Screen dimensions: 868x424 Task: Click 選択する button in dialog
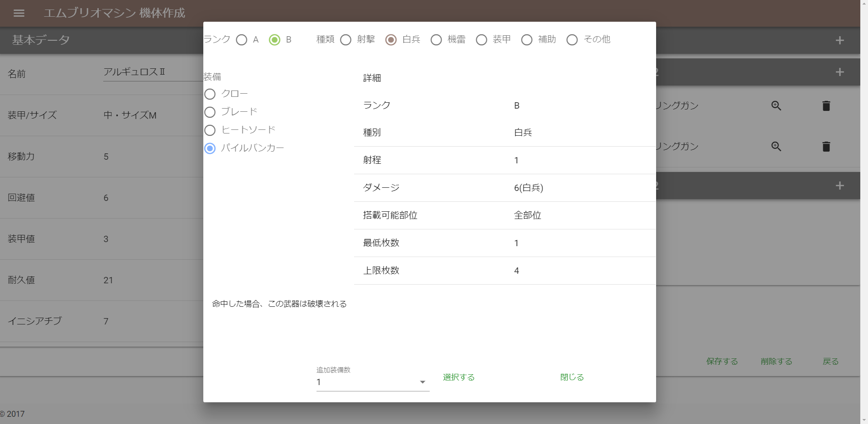(x=459, y=377)
